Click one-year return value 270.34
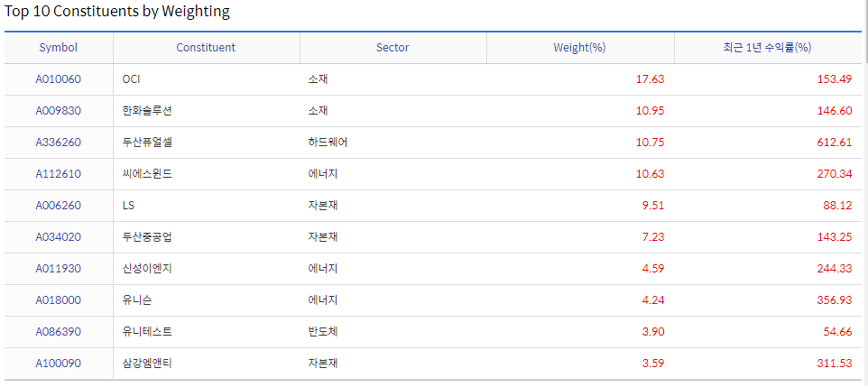Screen dimensions: 868x387 [x=835, y=174]
